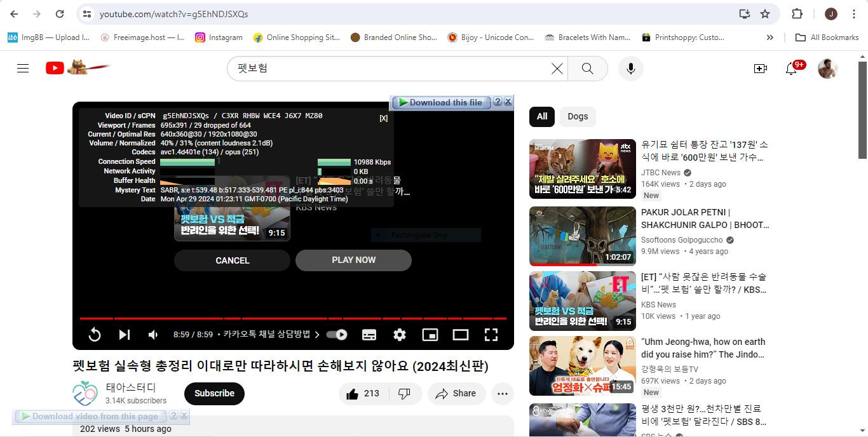Go back to previous page in browser

(14, 14)
